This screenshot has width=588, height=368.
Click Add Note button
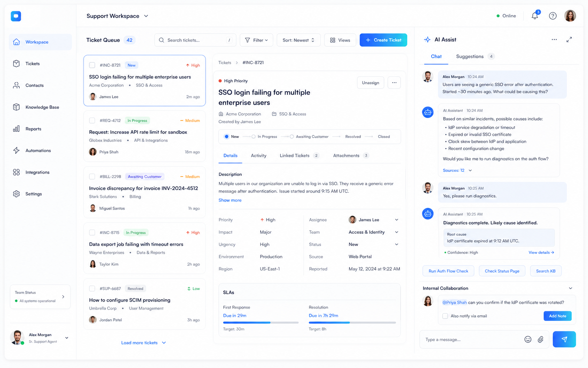(x=558, y=316)
